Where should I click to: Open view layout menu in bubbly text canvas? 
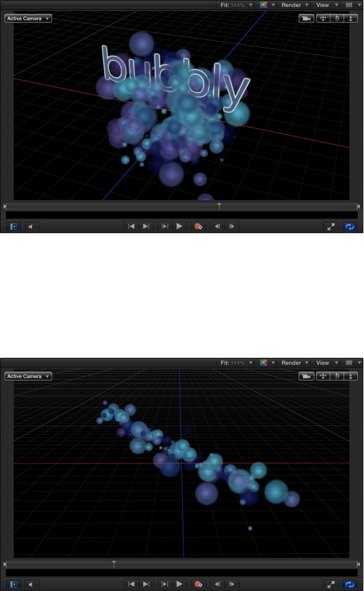[x=353, y=5]
